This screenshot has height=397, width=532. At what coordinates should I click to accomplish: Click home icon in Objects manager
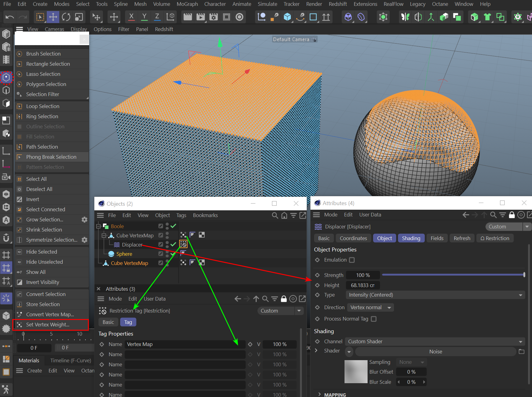(284, 216)
